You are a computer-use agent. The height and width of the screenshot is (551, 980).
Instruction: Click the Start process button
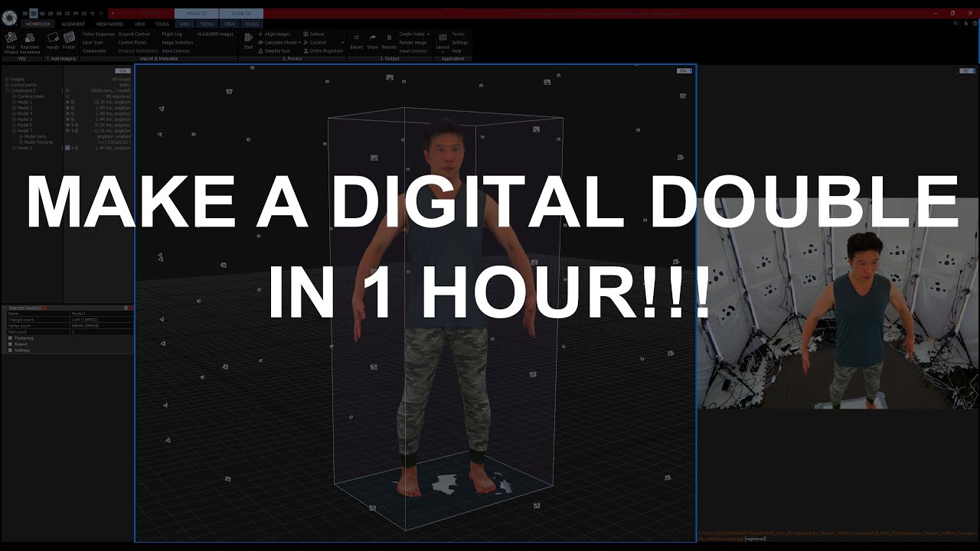pyautogui.click(x=248, y=41)
